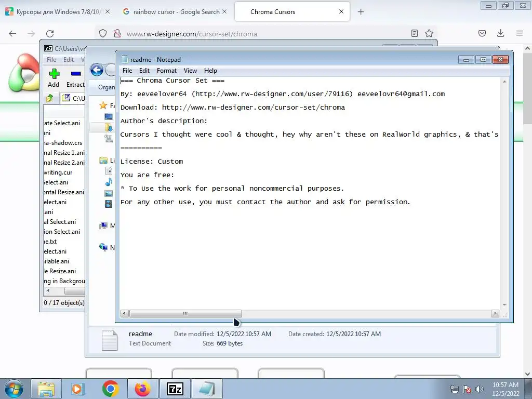Select Videos library icon in sidebar
The height and width of the screenshot is (399, 532).
109,204
